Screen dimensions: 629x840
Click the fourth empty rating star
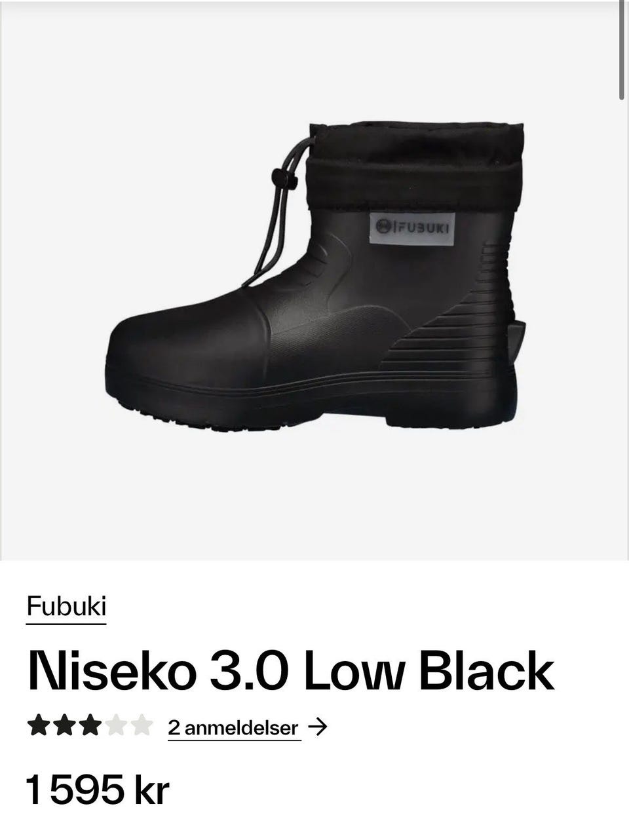tap(115, 726)
